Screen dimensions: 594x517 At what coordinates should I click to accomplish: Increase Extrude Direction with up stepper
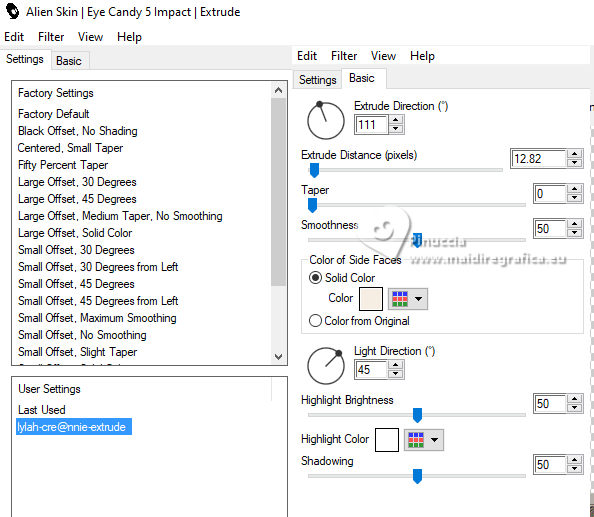[395, 120]
